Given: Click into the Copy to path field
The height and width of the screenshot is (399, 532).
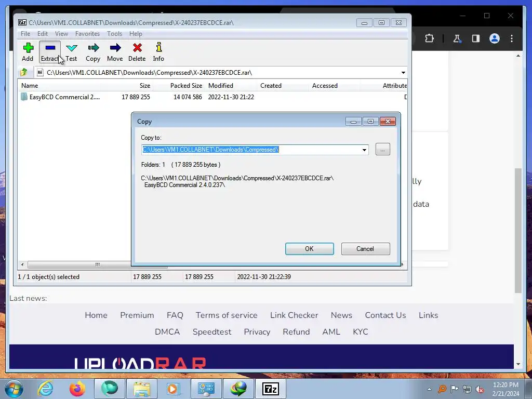Looking at the screenshot, I should [251, 150].
